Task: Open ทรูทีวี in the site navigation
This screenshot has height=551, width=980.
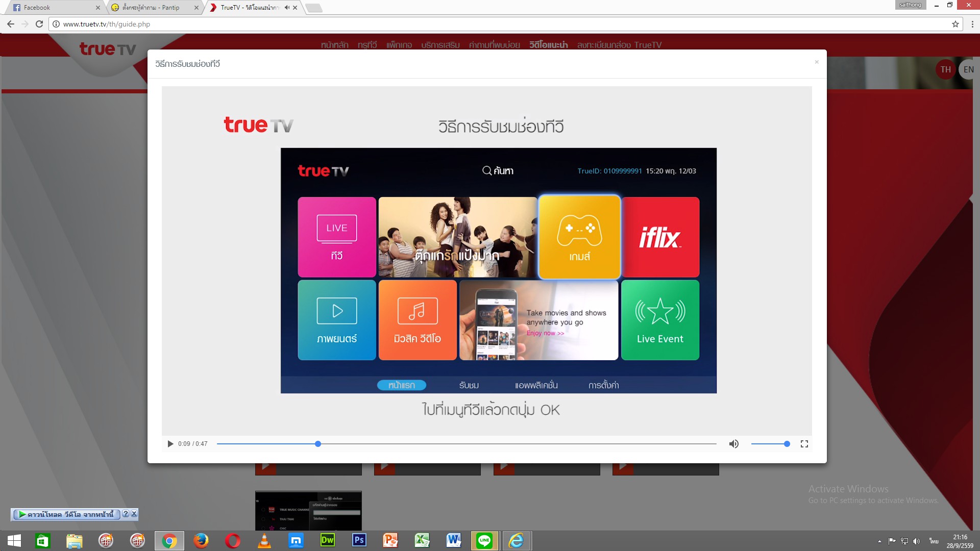Action: pyautogui.click(x=367, y=45)
